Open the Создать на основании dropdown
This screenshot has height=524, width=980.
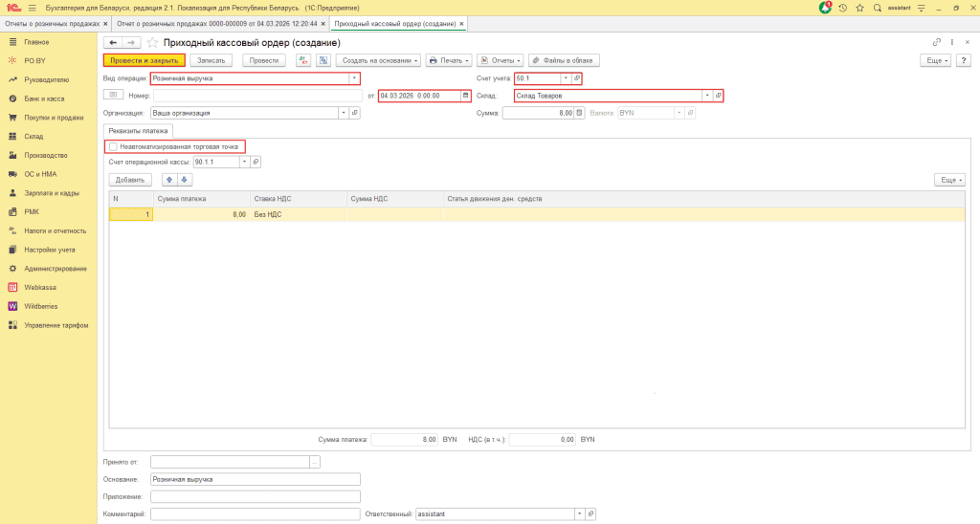(x=379, y=60)
